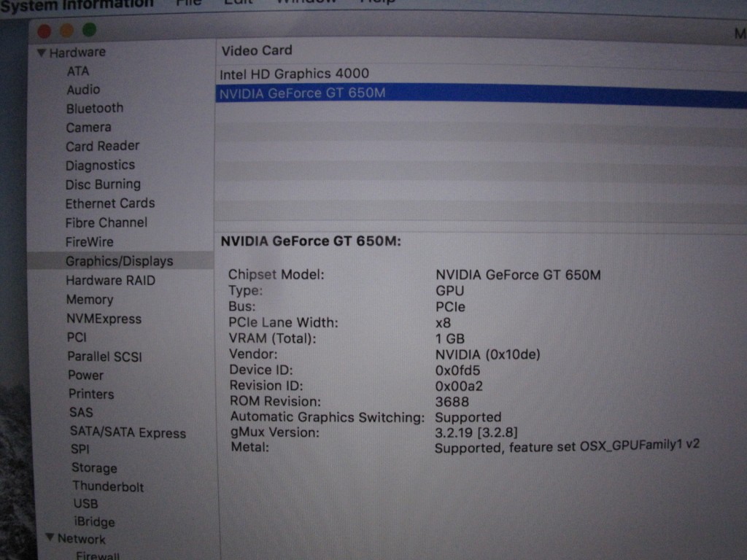Click the Type value GPU
747x560 pixels.
click(x=449, y=291)
